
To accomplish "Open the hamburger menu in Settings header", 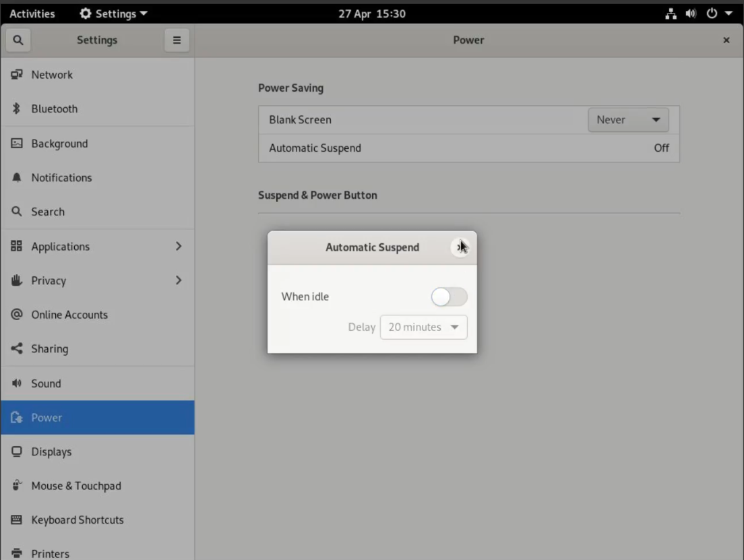I will (177, 40).
